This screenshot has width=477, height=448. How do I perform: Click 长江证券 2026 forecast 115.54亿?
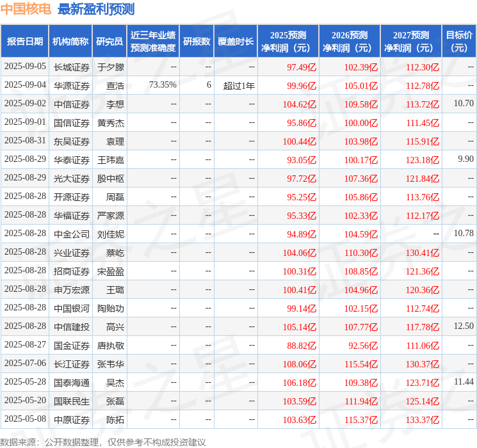361,364
